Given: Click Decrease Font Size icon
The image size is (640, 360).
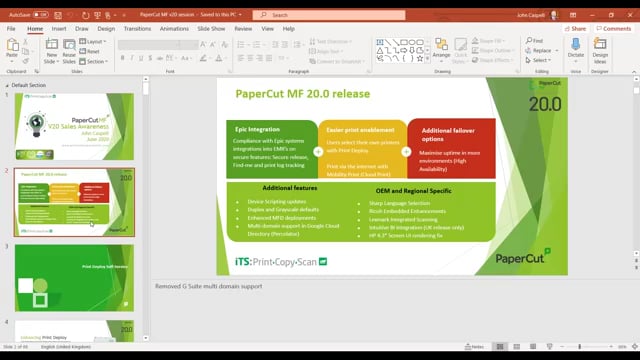Looking at the screenshot, I should point(213,44).
